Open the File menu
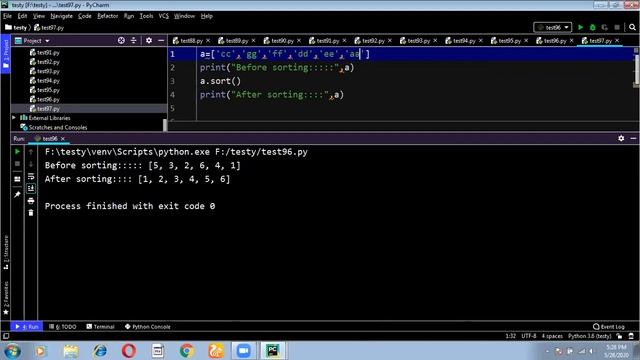The width and height of the screenshot is (640, 360). (7, 16)
